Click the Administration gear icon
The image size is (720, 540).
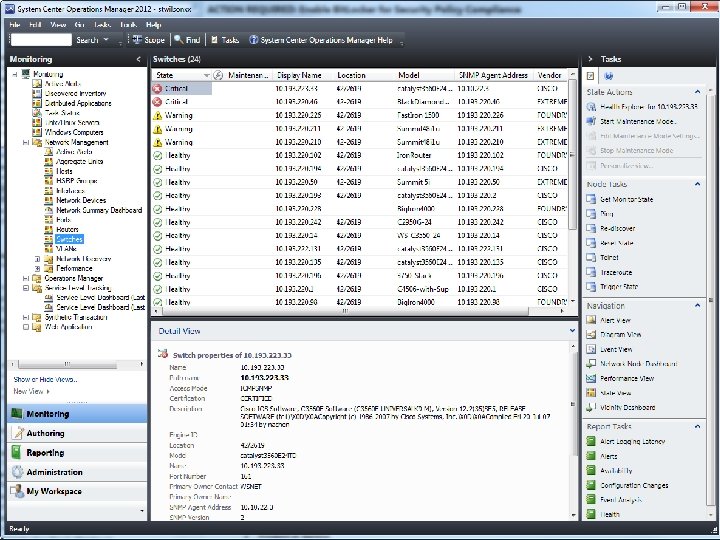coord(18,472)
